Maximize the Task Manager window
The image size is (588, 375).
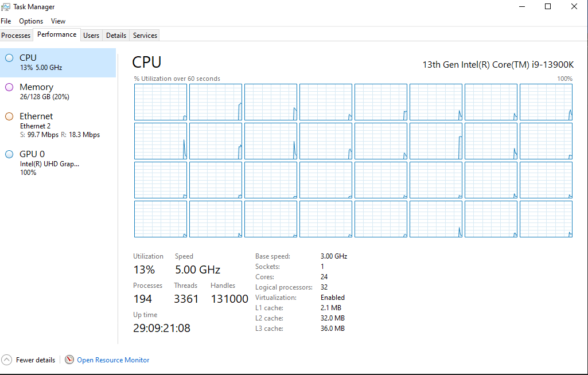[548, 7]
